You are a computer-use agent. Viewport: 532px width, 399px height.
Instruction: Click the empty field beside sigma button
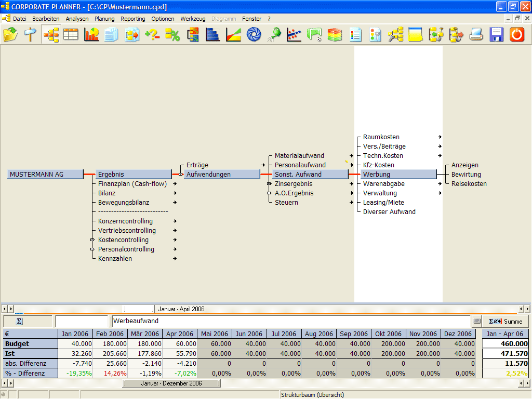(82, 321)
